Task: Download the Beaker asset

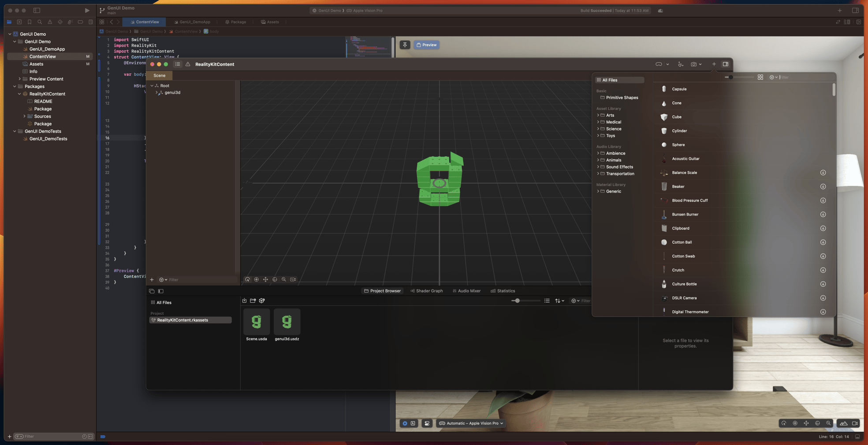Action: (823, 186)
